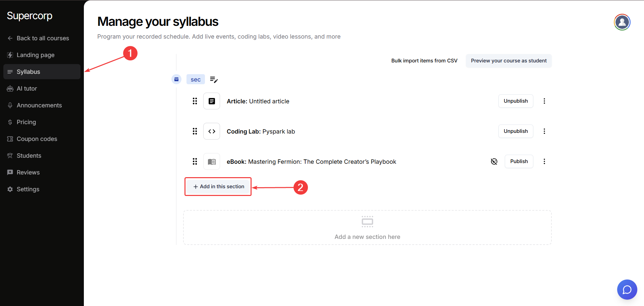Toggle the eBook hidden visibility icon
The height and width of the screenshot is (306, 644).
click(x=494, y=162)
